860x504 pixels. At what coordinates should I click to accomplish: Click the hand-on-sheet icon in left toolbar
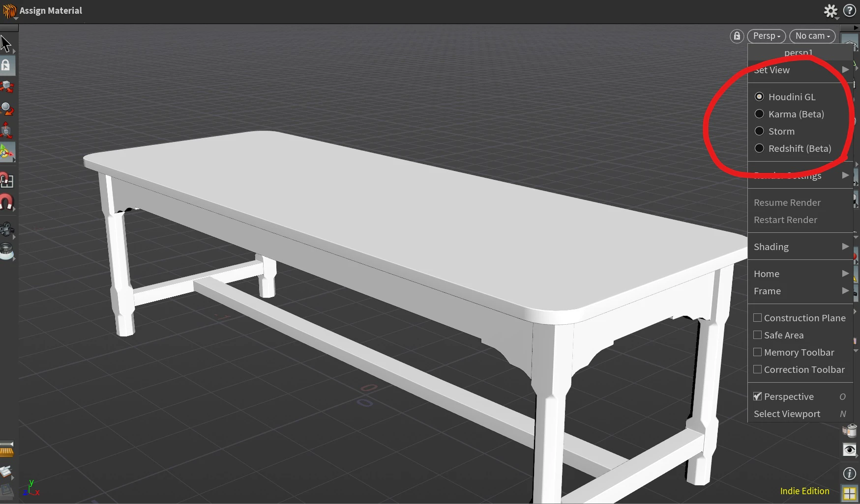tap(6, 472)
